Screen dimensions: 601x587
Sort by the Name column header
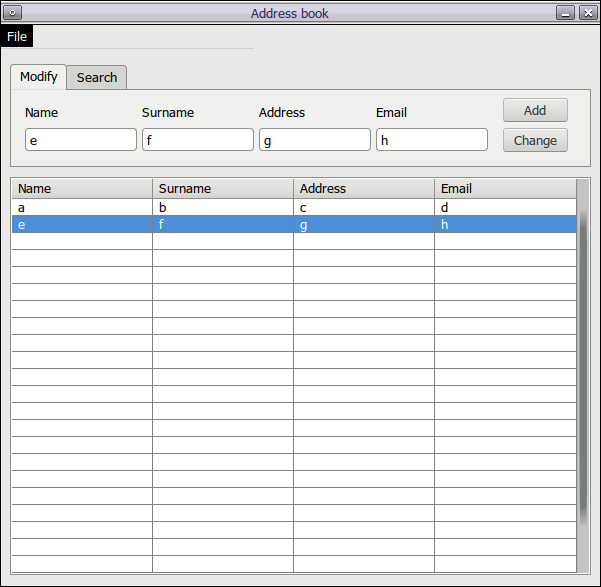[82, 189]
